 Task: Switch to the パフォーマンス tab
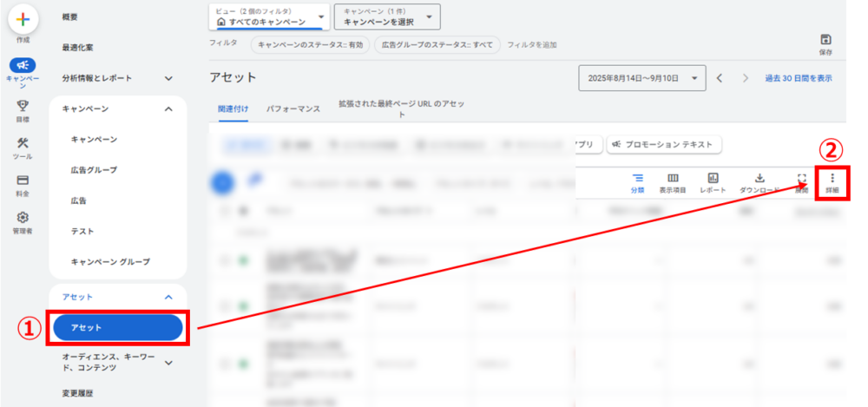tap(293, 108)
